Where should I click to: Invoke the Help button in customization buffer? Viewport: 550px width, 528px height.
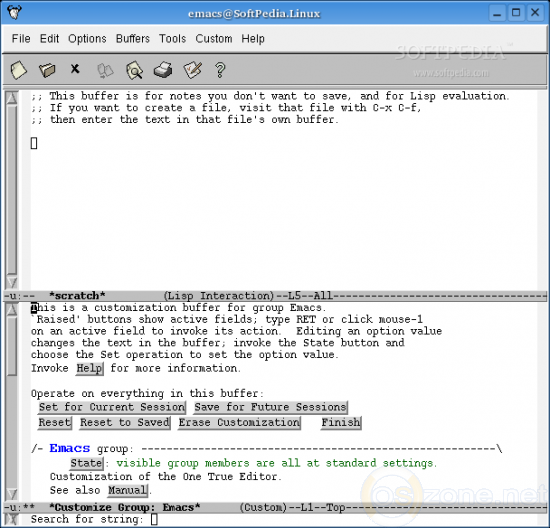[x=89, y=368]
